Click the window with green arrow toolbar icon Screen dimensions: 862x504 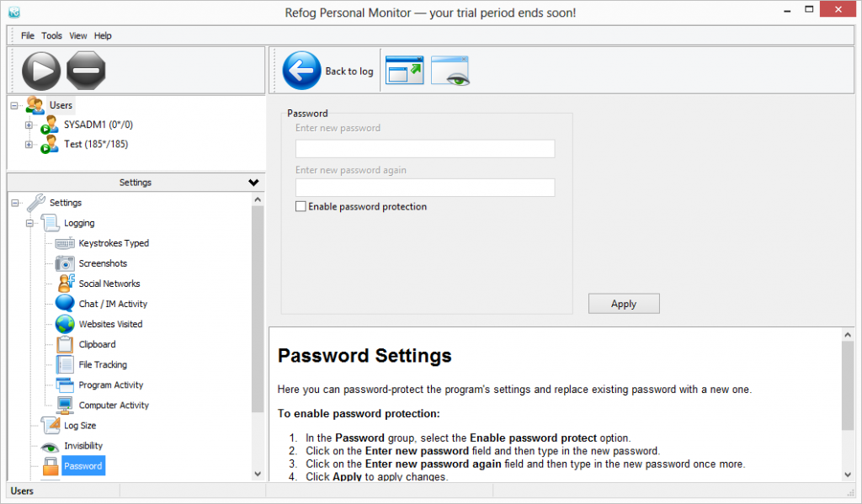[x=404, y=71]
